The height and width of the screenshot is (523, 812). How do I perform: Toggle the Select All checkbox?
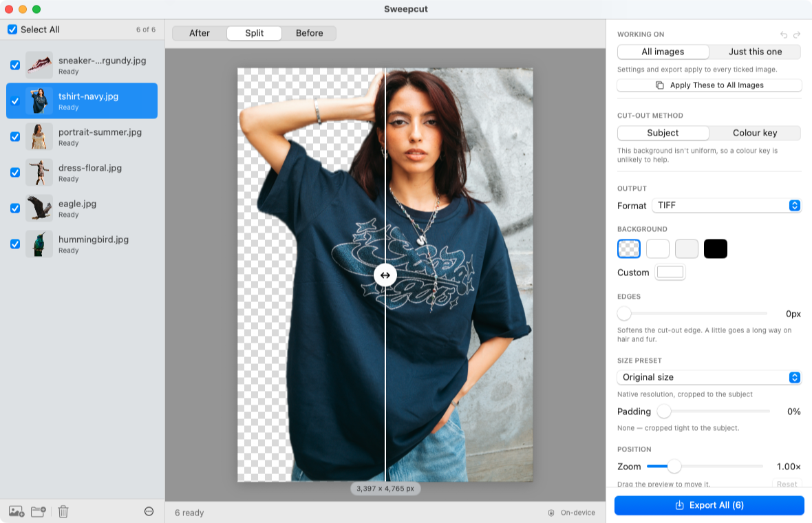click(x=12, y=30)
